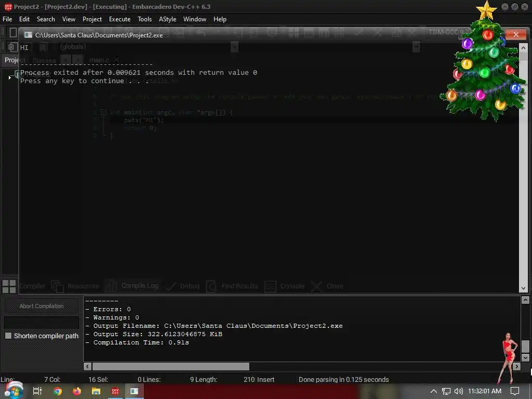
Task: Open the Execute menu
Action: tap(119, 19)
